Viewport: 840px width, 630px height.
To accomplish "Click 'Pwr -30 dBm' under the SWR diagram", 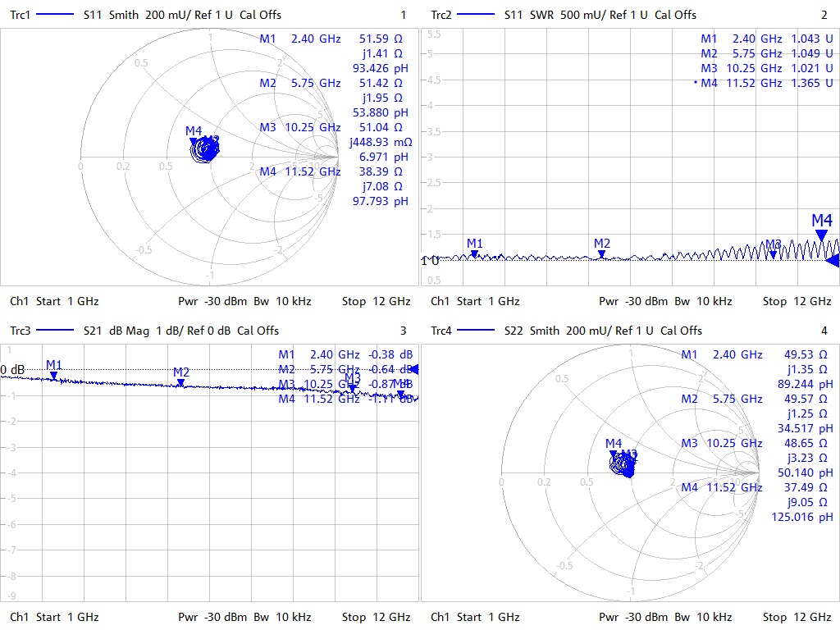I will (x=633, y=301).
